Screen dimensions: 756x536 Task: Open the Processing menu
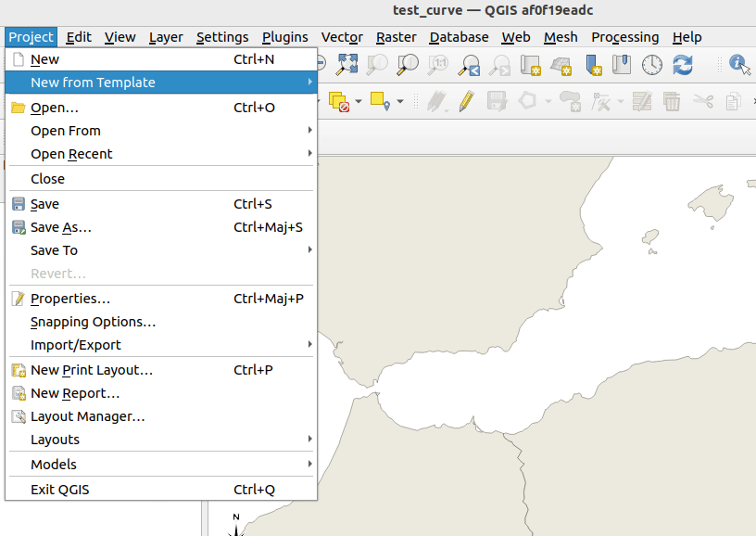tap(624, 37)
